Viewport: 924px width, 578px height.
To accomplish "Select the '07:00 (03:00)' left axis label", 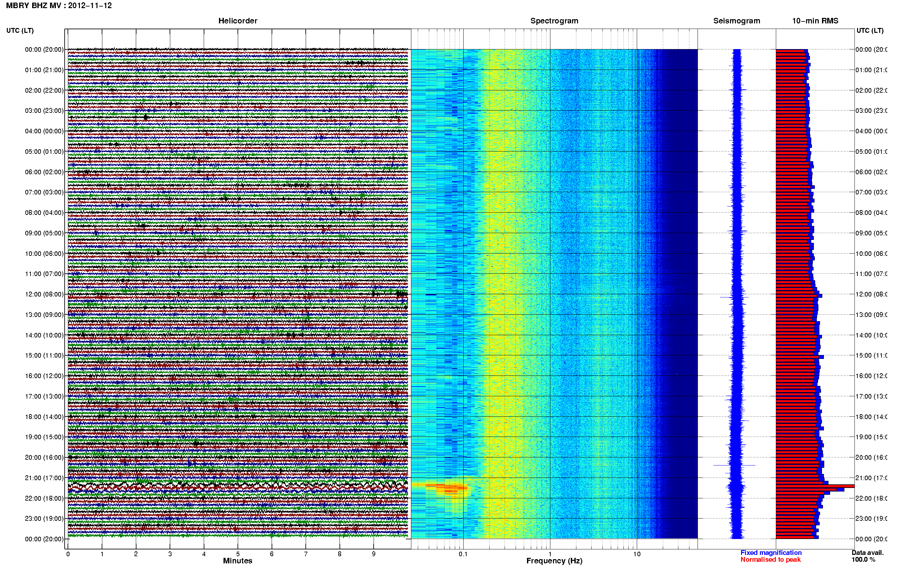I will pos(44,192).
